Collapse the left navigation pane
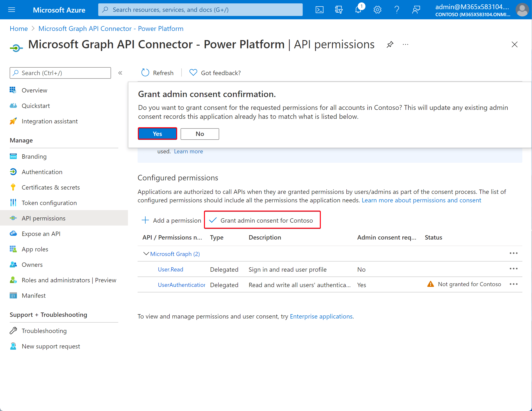The width and height of the screenshot is (532, 411). point(120,73)
